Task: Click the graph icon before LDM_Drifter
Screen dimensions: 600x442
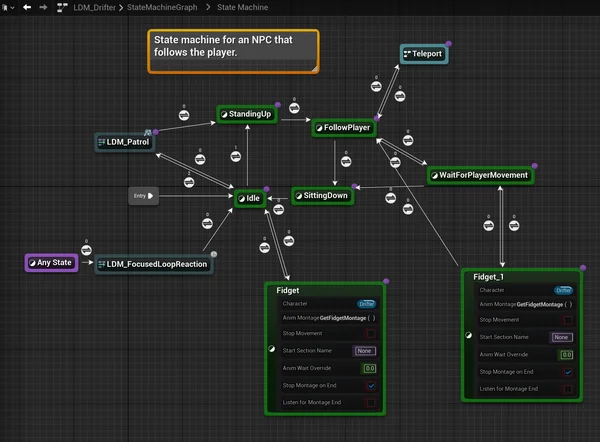Action: [x=62, y=7]
